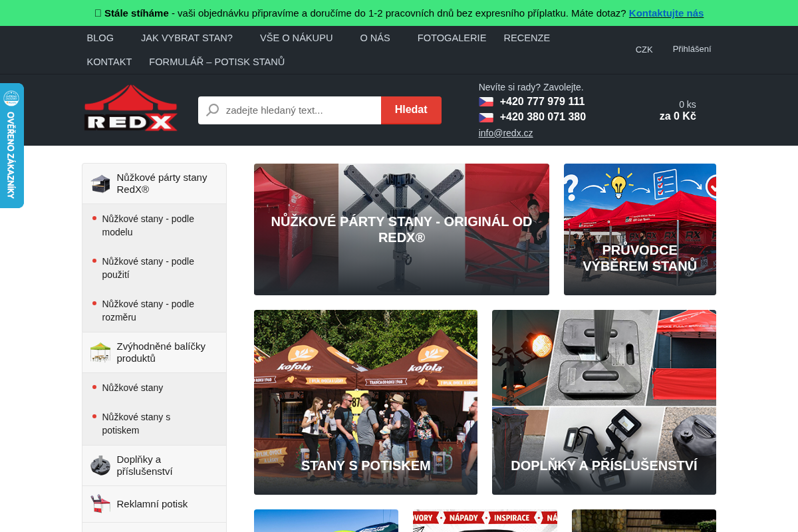Open FORMULÁŘ – POTISK STANŮ
The image size is (798, 532).
click(x=217, y=62)
